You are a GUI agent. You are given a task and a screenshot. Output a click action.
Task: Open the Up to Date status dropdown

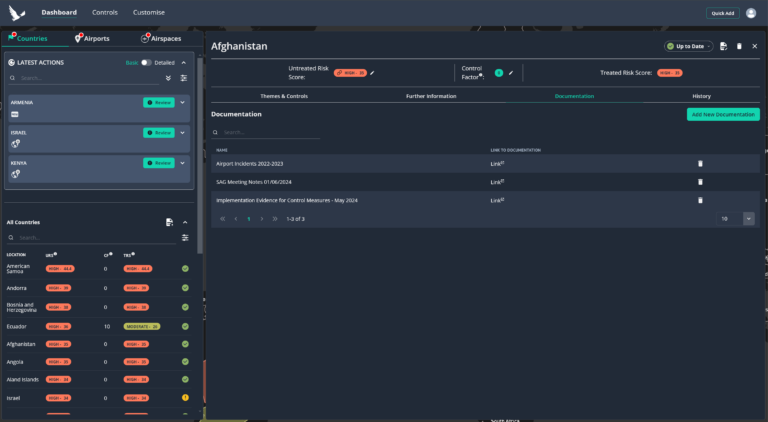[689, 46]
